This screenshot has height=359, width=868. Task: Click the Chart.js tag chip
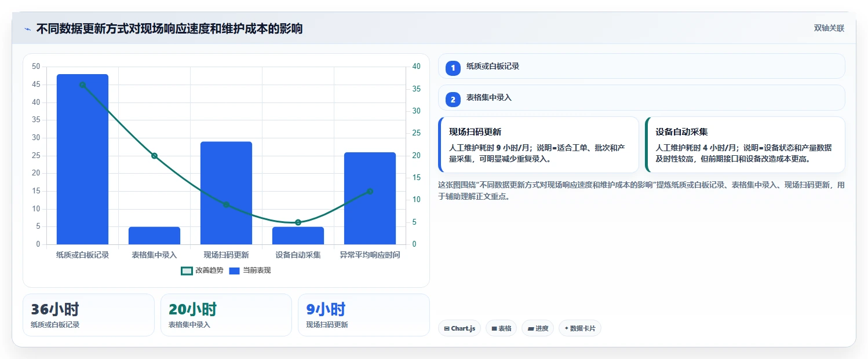click(459, 328)
